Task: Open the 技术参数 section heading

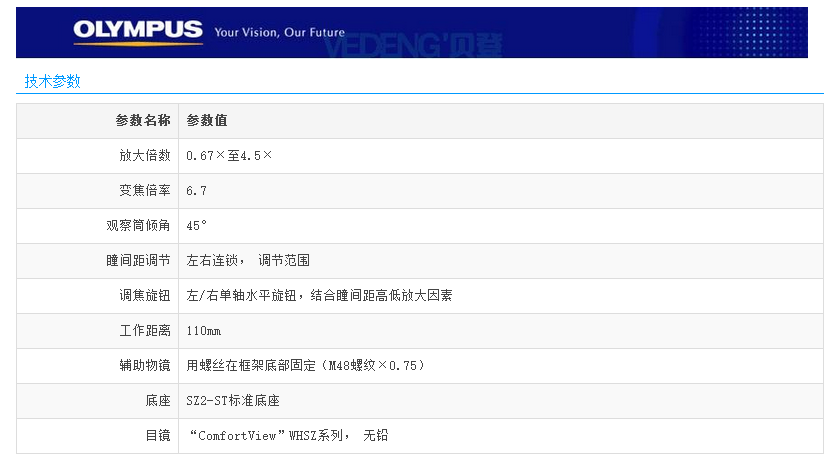Action: 53,82
